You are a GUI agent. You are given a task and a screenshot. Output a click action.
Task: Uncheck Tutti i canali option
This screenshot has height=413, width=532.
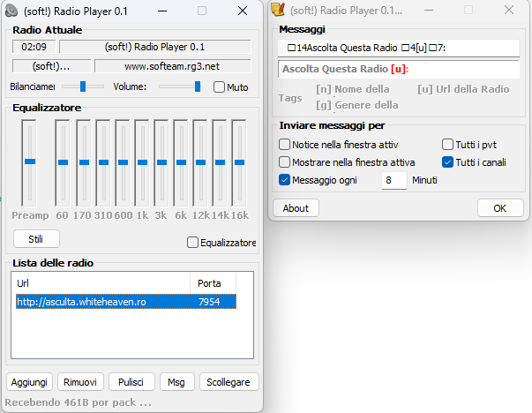(x=447, y=161)
